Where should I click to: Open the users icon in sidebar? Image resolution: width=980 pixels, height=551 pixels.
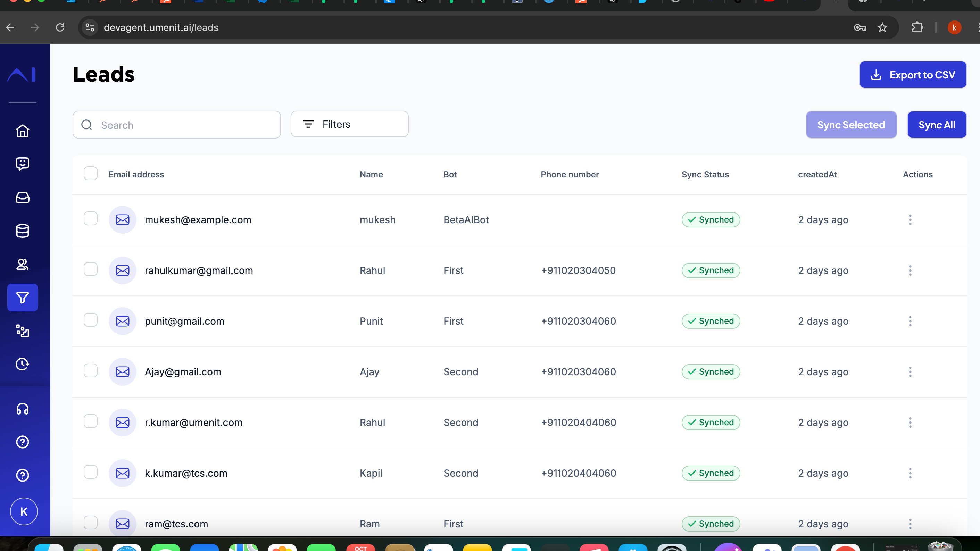[x=23, y=264]
